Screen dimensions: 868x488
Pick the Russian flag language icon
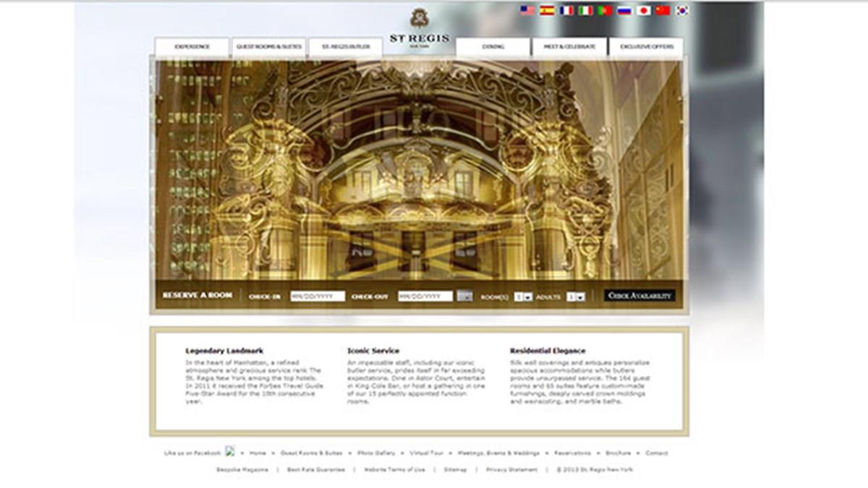[x=624, y=10]
